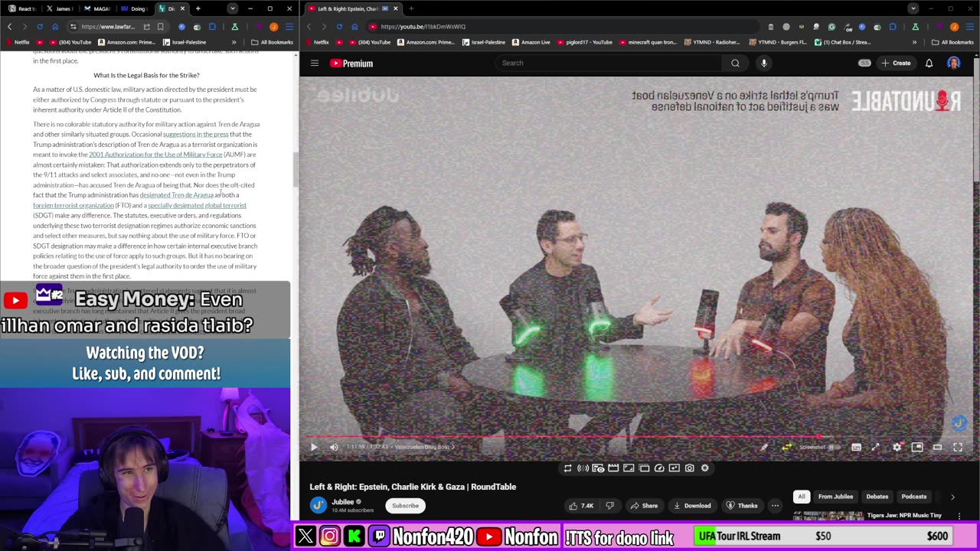980x551 pixels.
Task: Subscribe to the Jubilee channel
Action: 405,506
